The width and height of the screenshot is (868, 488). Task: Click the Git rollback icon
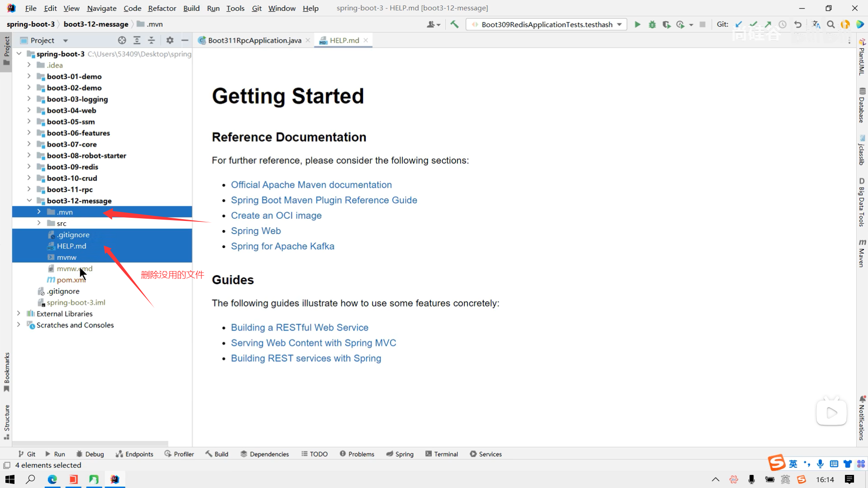(798, 24)
